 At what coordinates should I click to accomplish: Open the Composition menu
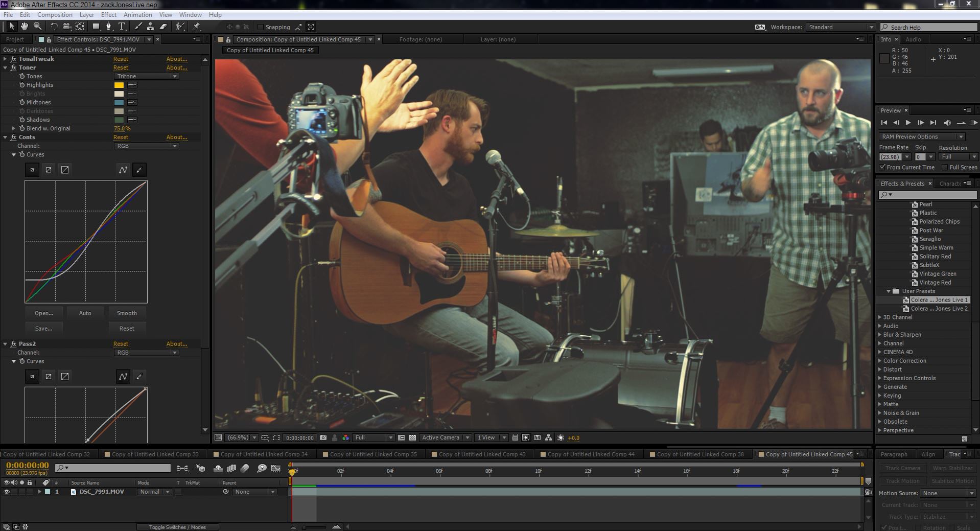pos(55,15)
